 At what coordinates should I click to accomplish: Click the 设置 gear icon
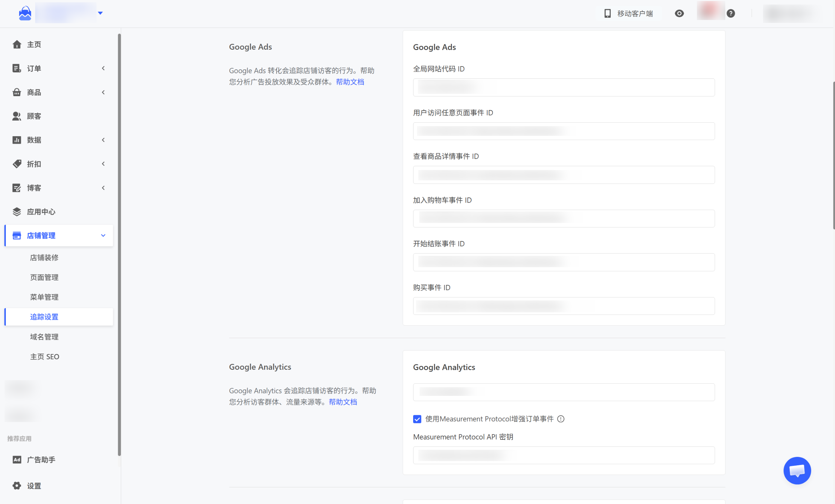[17, 486]
